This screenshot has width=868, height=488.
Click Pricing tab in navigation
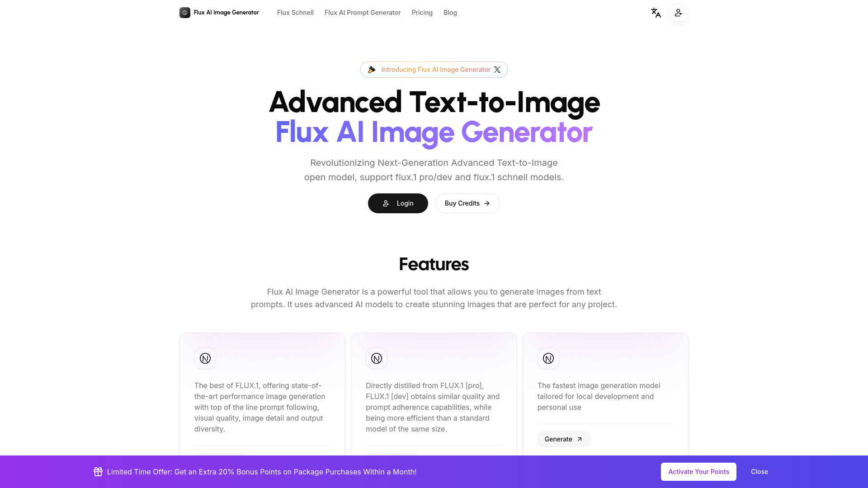422,13
